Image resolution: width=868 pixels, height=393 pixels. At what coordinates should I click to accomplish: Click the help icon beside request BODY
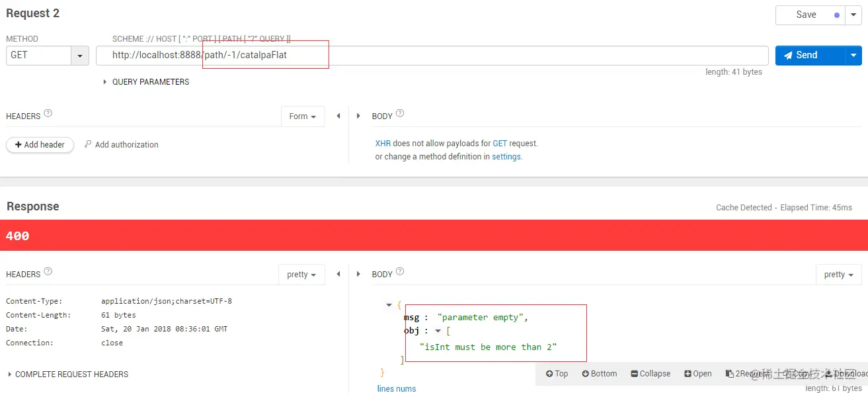400,114
